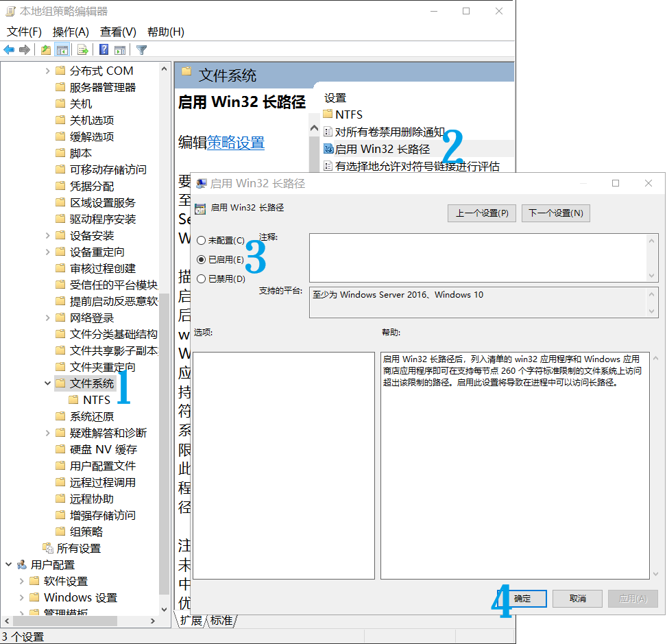Click the folder icon next to 脚本
Viewport: 667px width, 644px height.
tap(61, 153)
